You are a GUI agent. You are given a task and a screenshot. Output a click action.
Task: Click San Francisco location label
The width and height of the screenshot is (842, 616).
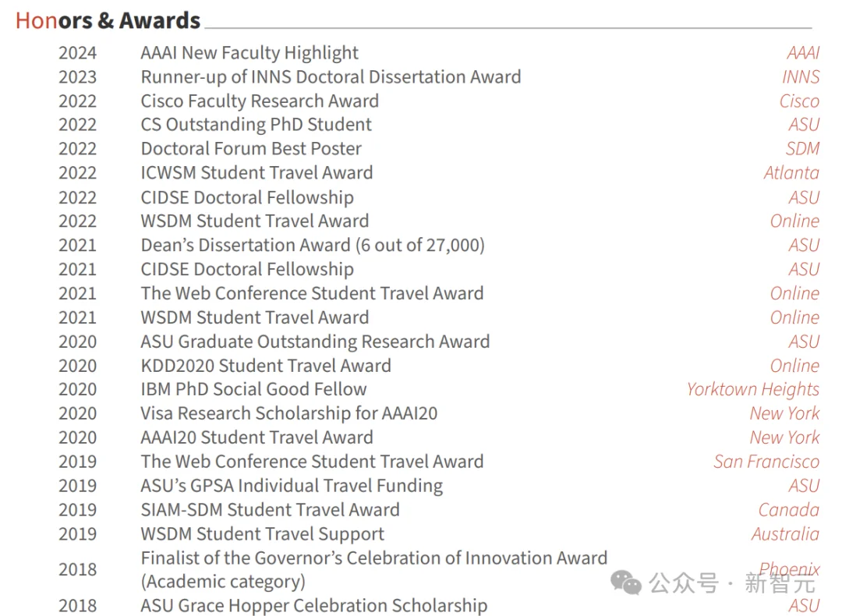(766, 462)
